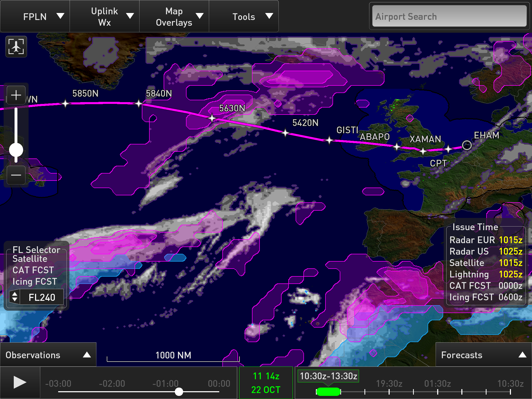Select the green 10:30z-13:30z forecast segment
532x399 pixels.
[x=328, y=391]
